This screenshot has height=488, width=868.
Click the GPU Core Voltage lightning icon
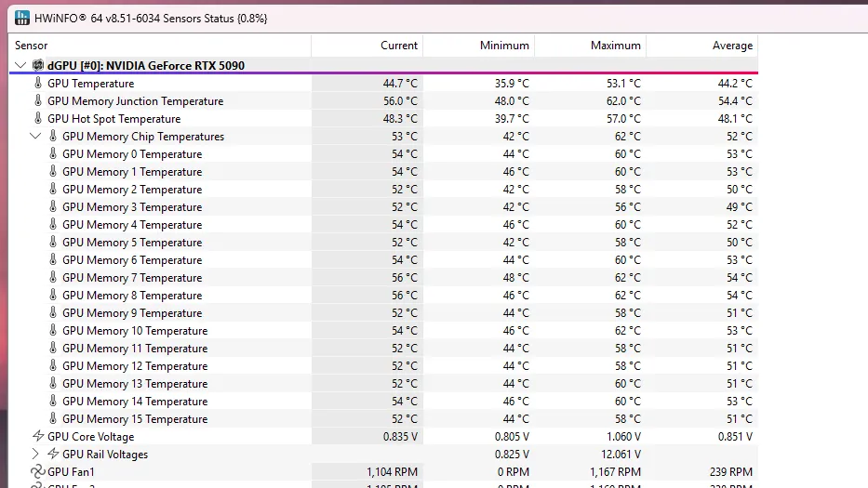(37, 436)
